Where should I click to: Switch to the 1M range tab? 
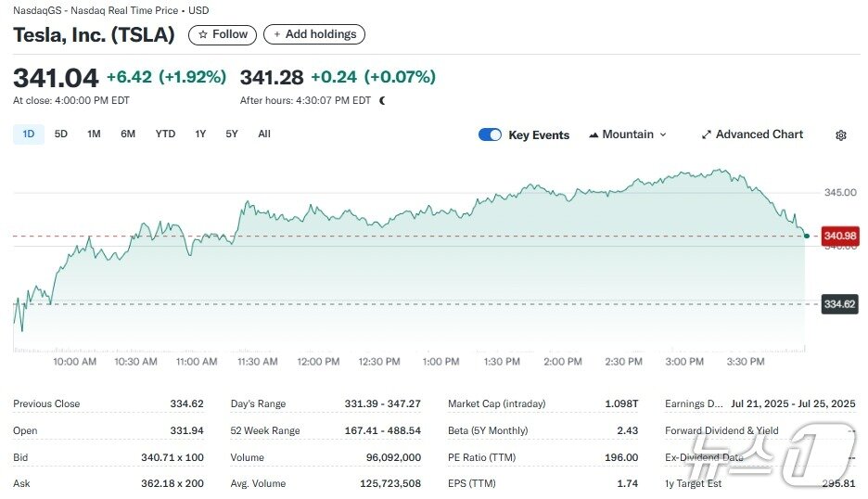click(x=94, y=134)
